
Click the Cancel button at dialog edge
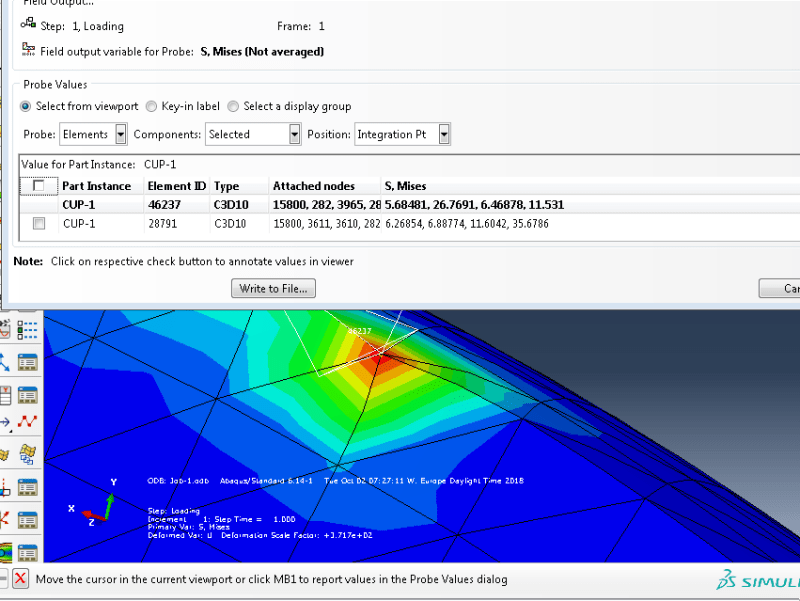(x=780, y=288)
